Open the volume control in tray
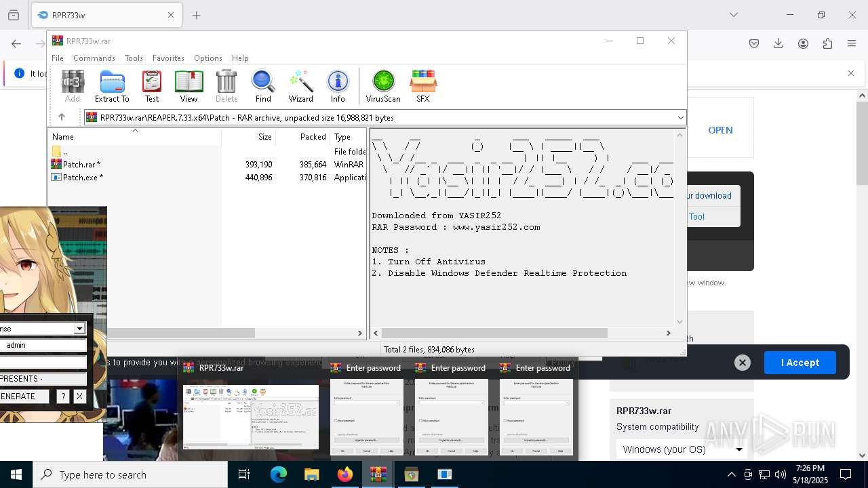Screen dimensions: 868x488 coord(781,474)
